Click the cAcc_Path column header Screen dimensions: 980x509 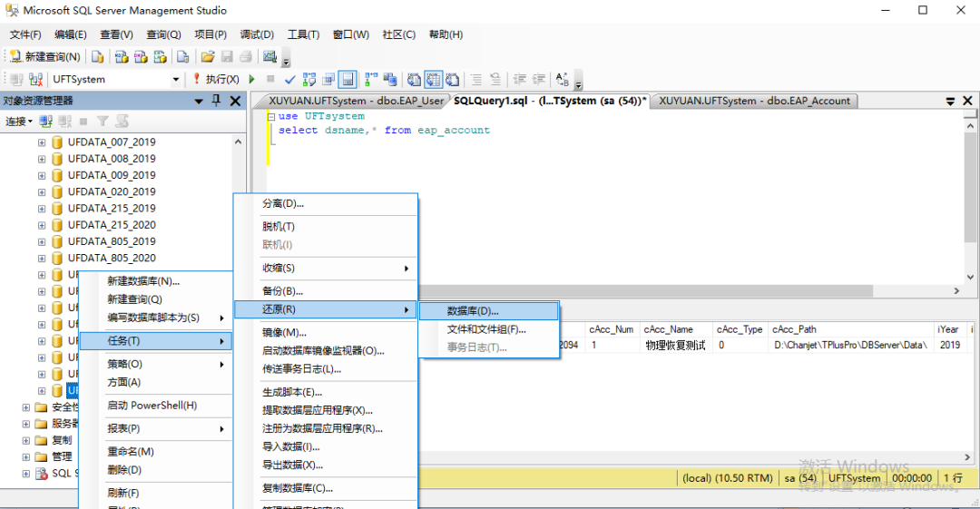pyautogui.click(x=850, y=329)
